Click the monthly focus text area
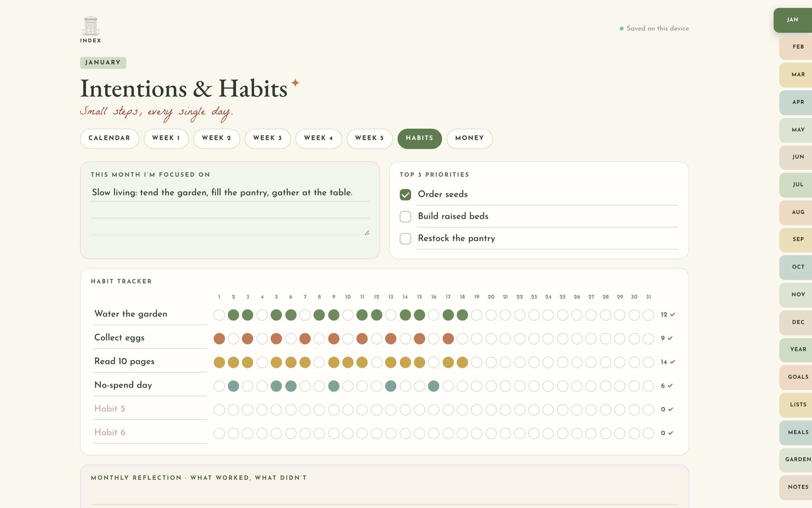The height and width of the screenshot is (508, 812). pos(230,210)
